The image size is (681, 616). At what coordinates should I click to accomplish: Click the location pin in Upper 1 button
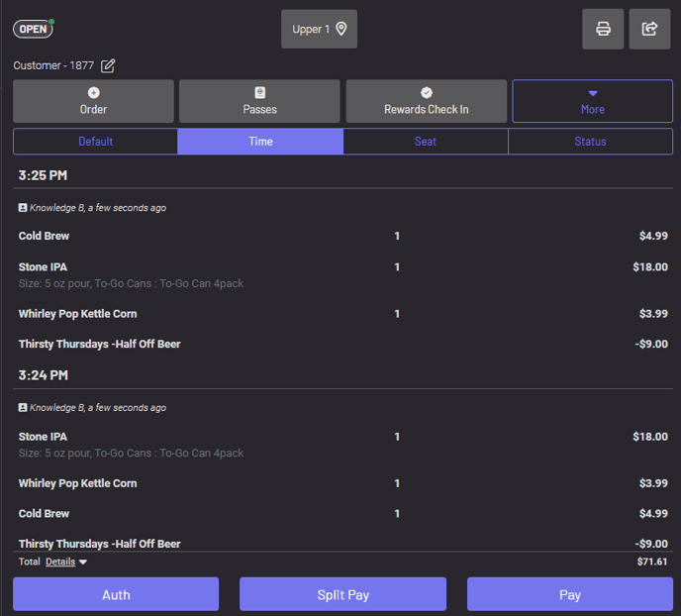click(341, 29)
